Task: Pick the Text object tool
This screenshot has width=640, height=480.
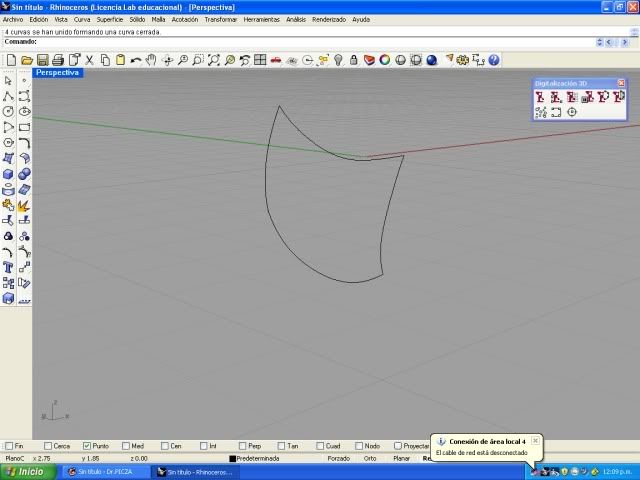Action: (x=9, y=267)
